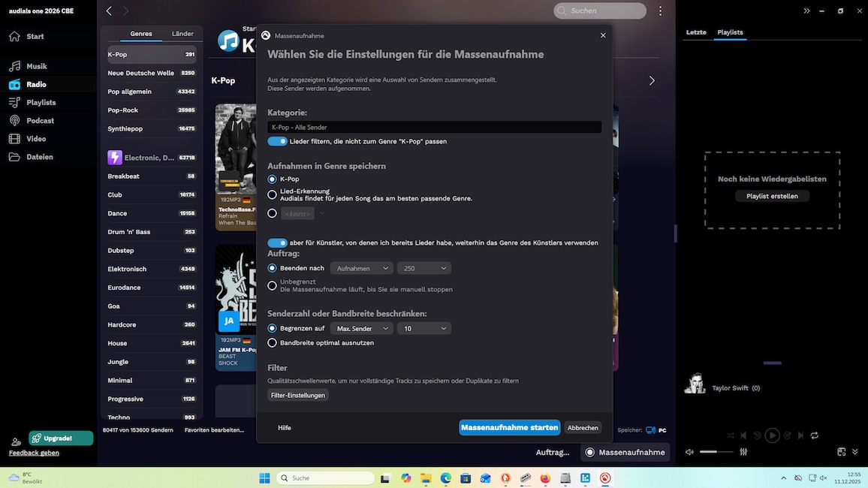Switch to the Playlists tab in player
The image size is (868, 488).
(730, 32)
